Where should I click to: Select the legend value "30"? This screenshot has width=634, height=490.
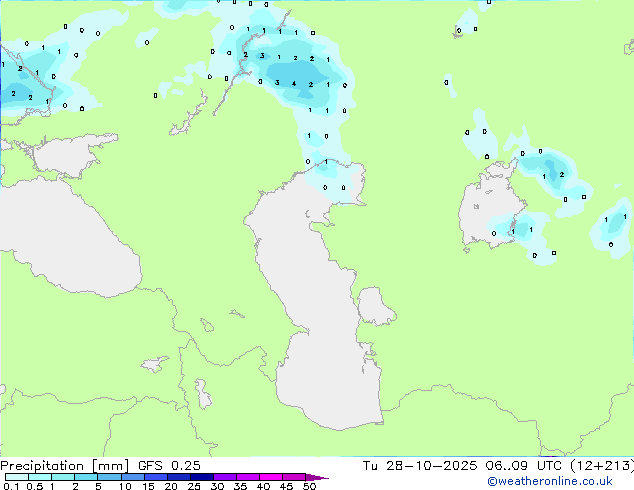click(x=217, y=486)
